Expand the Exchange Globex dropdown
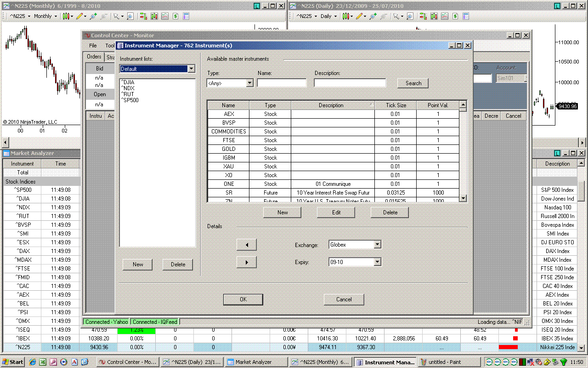This screenshot has width=588, height=368. pos(377,245)
